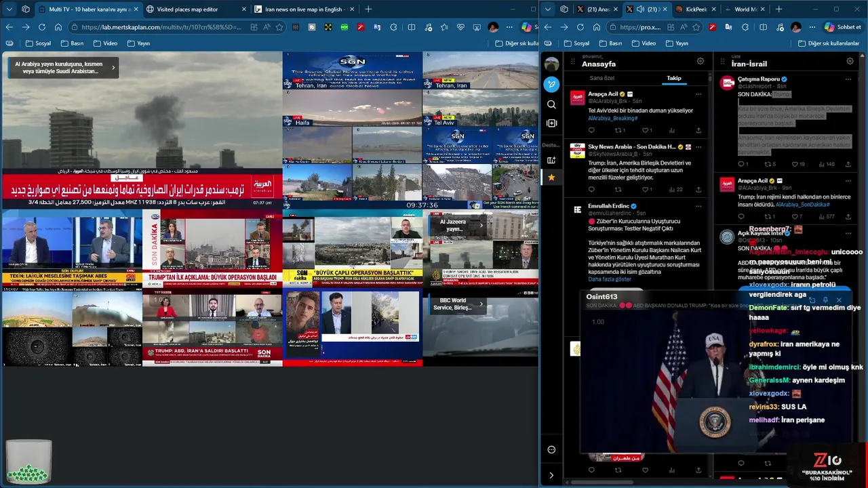Click Daha fazla göster on the Emrullah tweet
868x488 pixels.
(610, 279)
